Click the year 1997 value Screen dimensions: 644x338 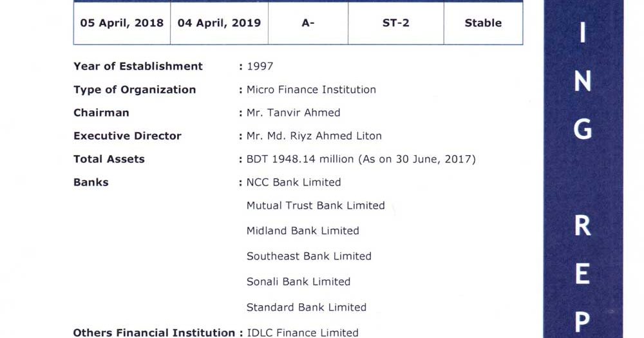click(260, 66)
